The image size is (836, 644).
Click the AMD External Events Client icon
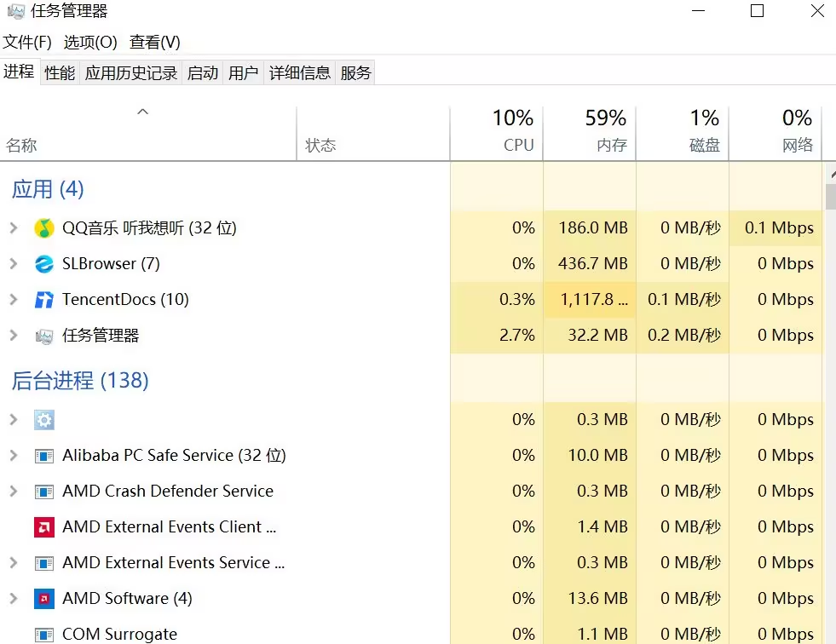[x=44, y=527]
